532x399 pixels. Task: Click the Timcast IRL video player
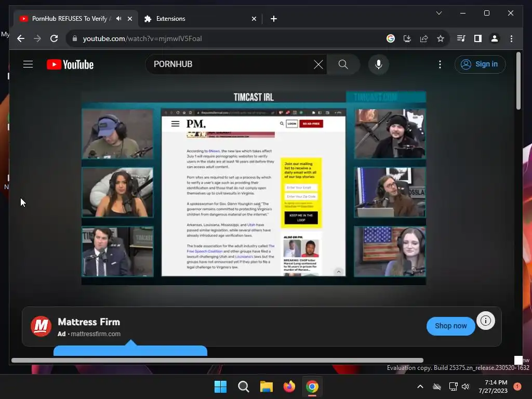tap(254, 188)
